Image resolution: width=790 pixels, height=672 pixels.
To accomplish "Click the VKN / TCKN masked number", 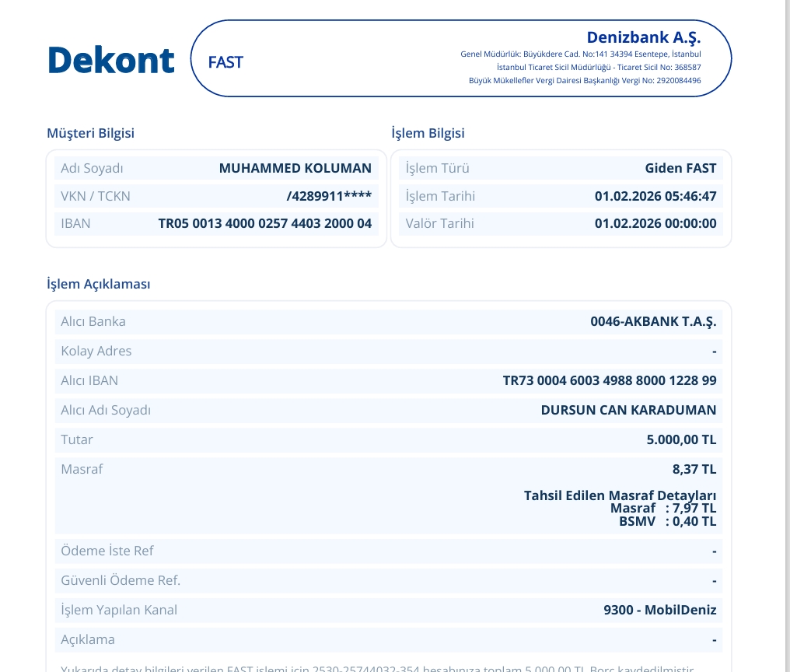I will pyautogui.click(x=329, y=196).
